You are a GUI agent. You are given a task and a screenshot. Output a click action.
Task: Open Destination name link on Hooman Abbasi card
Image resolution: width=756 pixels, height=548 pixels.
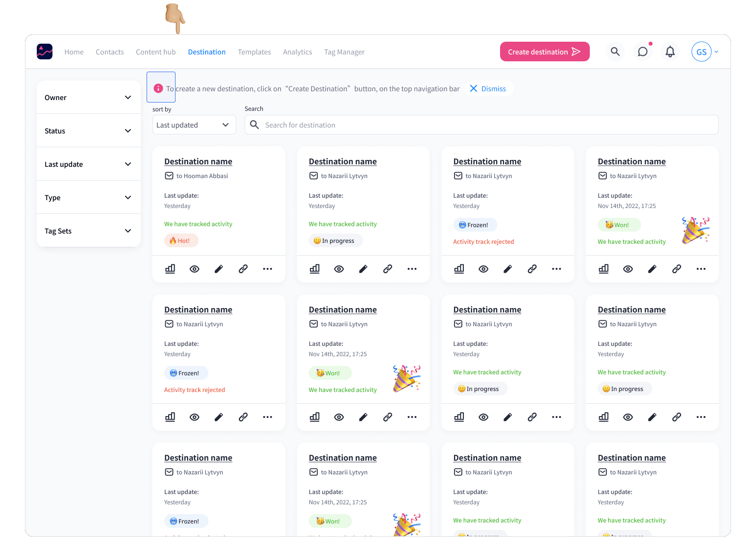pyautogui.click(x=198, y=161)
